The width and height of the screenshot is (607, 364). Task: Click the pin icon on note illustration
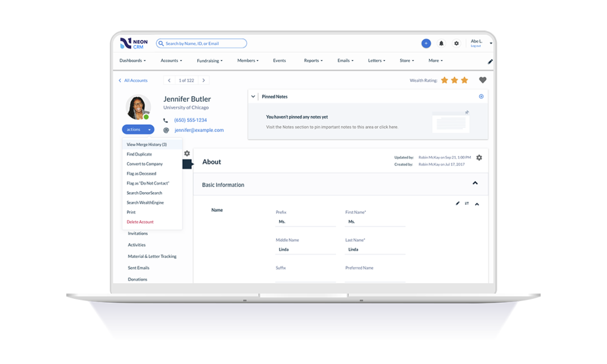point(467,112)
